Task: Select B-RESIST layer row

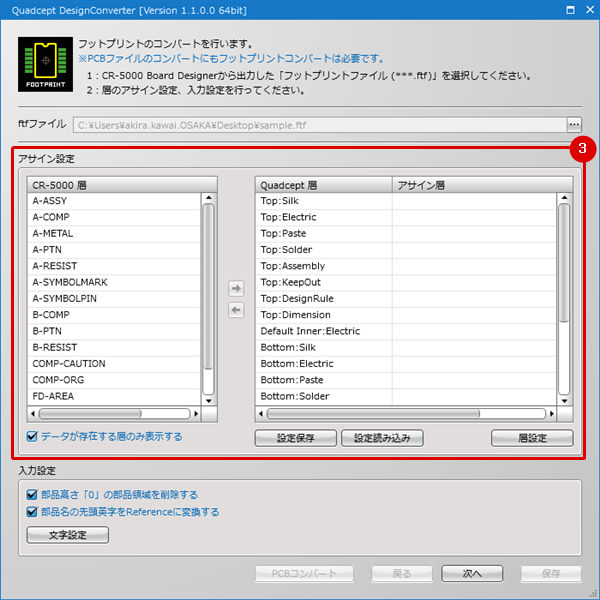Action: (x=114, y=347)
